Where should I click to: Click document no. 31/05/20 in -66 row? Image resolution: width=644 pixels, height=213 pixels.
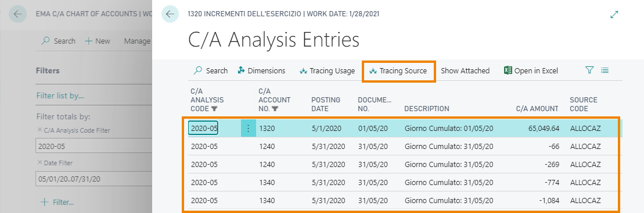click(x=372, y=146)
